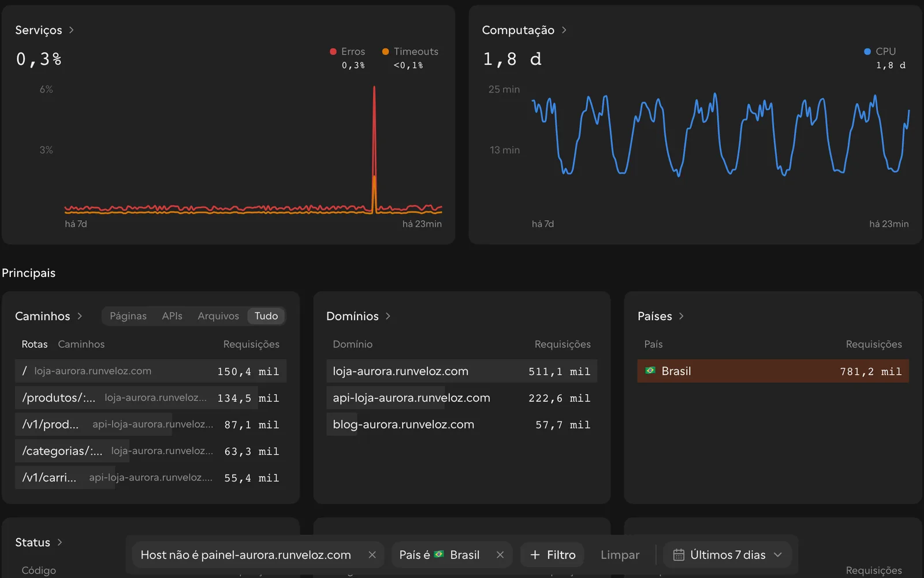Remove the Host painel-aurora filter
924x578 pixels.
pyautogui.click(x=372, y=555)
